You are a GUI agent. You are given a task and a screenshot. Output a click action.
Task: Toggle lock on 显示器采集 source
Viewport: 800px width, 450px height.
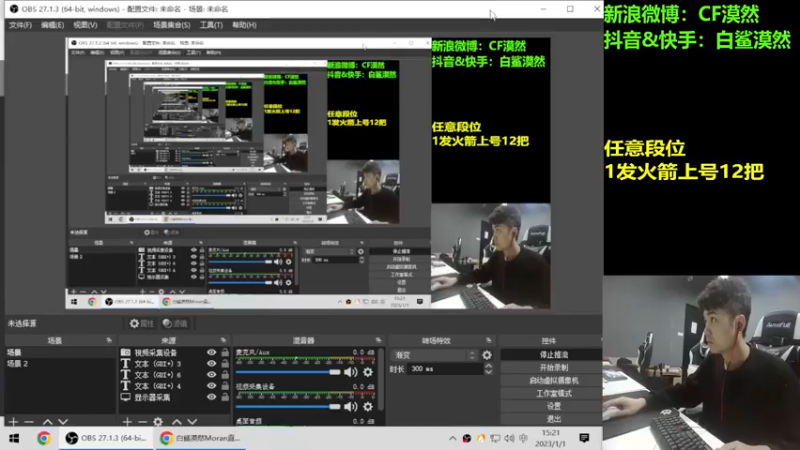point(225,397)
